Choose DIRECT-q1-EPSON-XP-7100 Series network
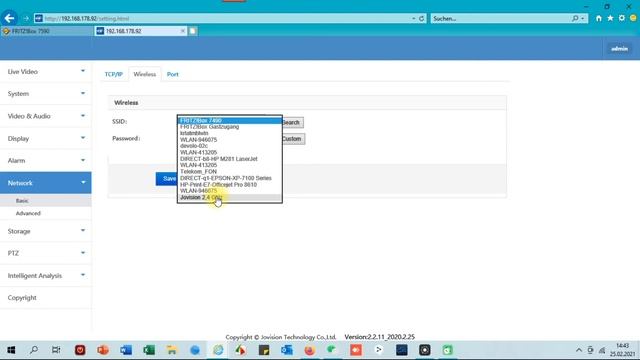Viewport: 640px width, 360px height. pyautogui.click(x=230, y=178)
